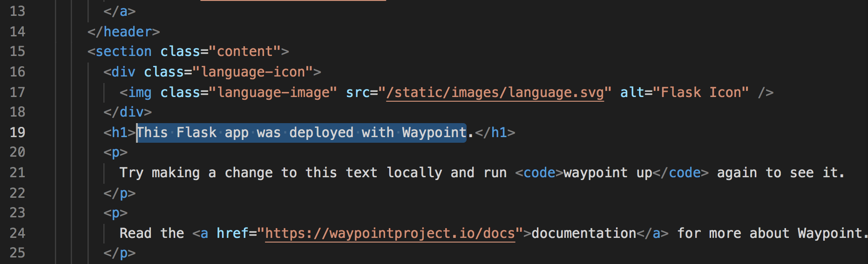
Task: Click line number 16 in the gutter
Action: [17, 72]
